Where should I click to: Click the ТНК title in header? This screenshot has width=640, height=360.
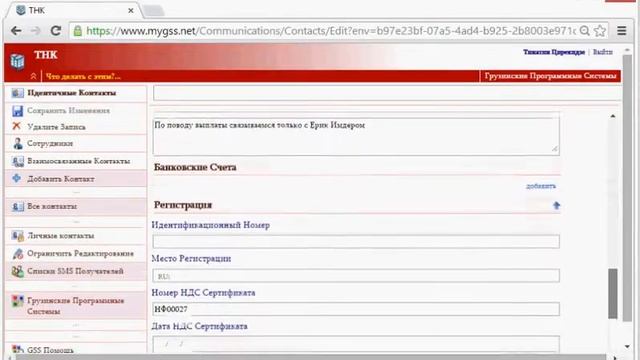tap(46, 55)
